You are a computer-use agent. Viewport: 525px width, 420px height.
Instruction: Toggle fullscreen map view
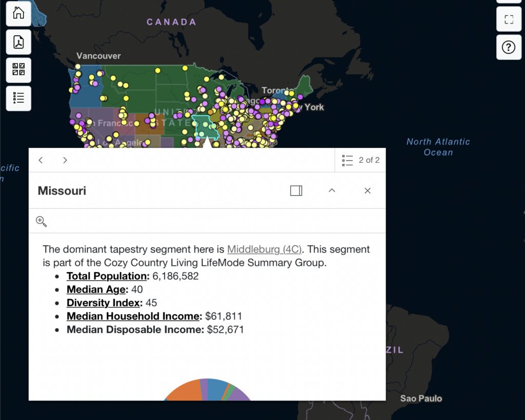coord(509,19)
